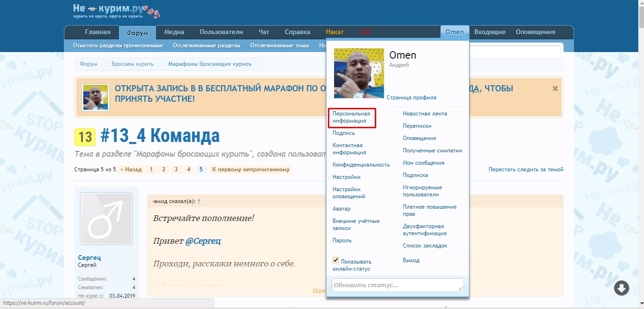Click the yellow 13 thread prefix badge
This screenshot has height=309, width=644.
[85, 137]
